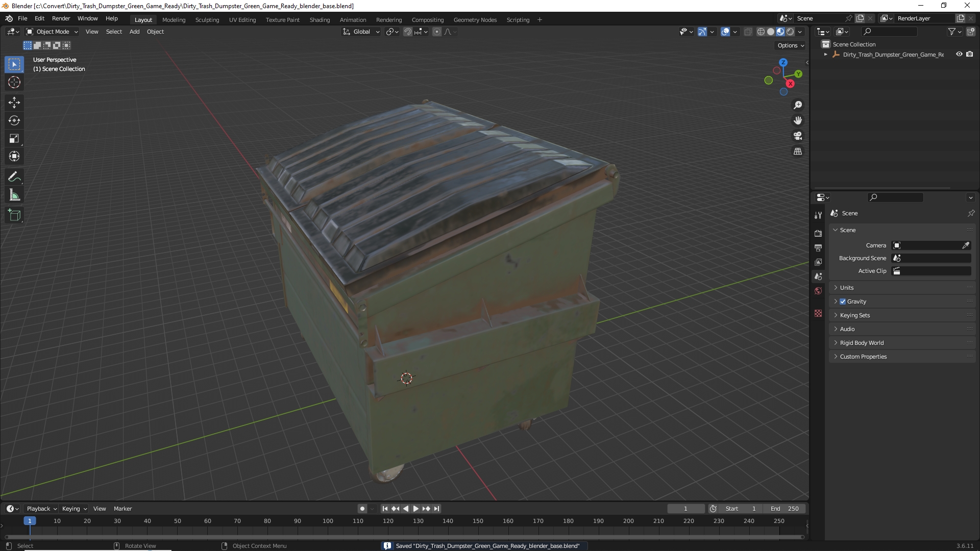Enable the Gravity checkbox
980x551 pixels.
(x=843, y=302)
